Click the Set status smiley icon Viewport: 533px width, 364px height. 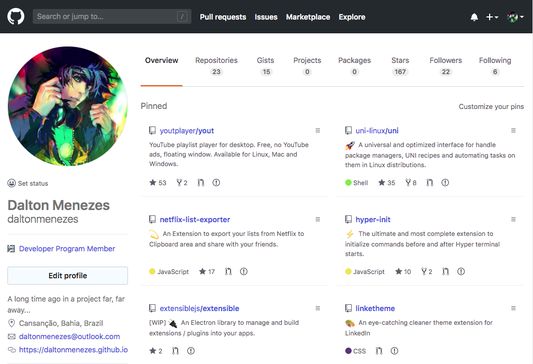(x=12, y=183)
